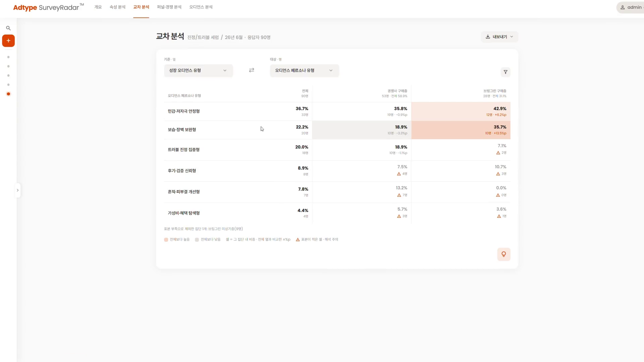Open the filter funnel icon
Image resolution: width=644 pixels, height=362 pixels.
pos(505,72)
